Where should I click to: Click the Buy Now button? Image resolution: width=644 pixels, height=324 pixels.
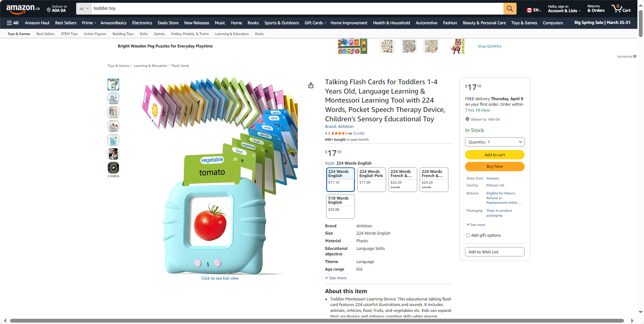tap(494, 166)
